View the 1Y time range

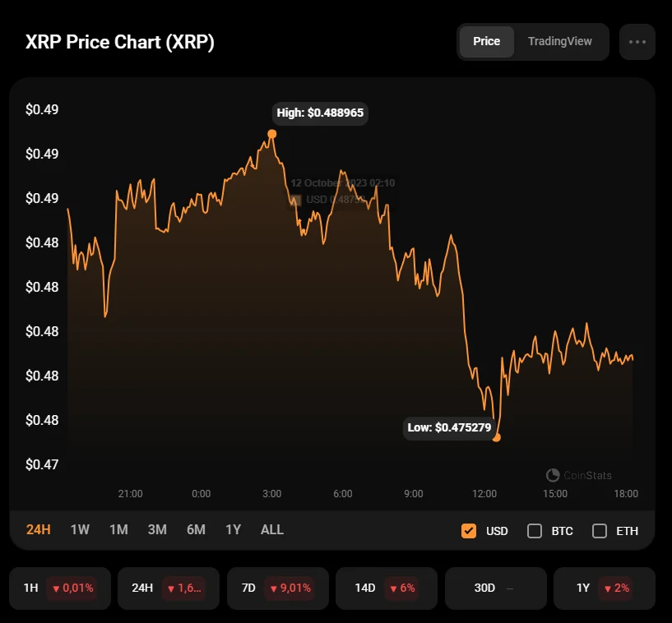tap(233, 529)
